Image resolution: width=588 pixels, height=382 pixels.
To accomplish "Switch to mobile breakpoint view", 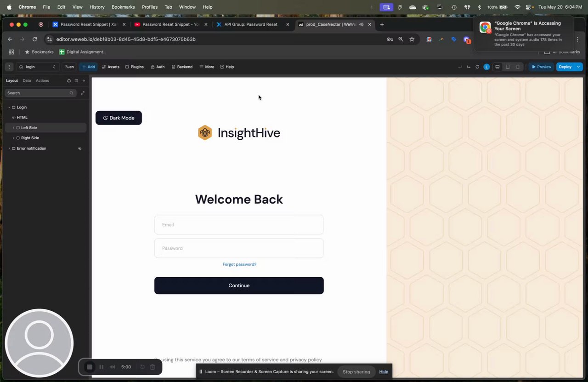I will pyautogui.click(x=518, y=67).
